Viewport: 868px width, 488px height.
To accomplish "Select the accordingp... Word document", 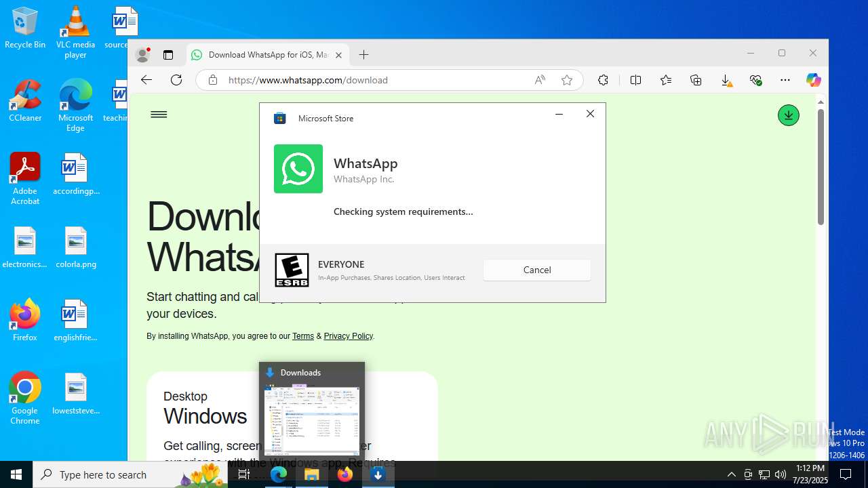I will coord(75,175).
